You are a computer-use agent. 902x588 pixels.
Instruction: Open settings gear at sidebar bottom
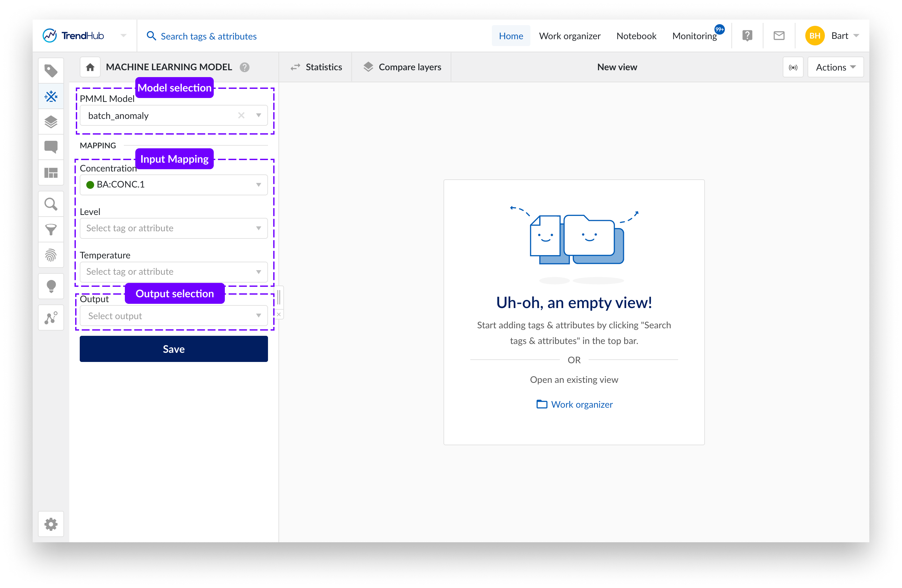coord(51,524)
